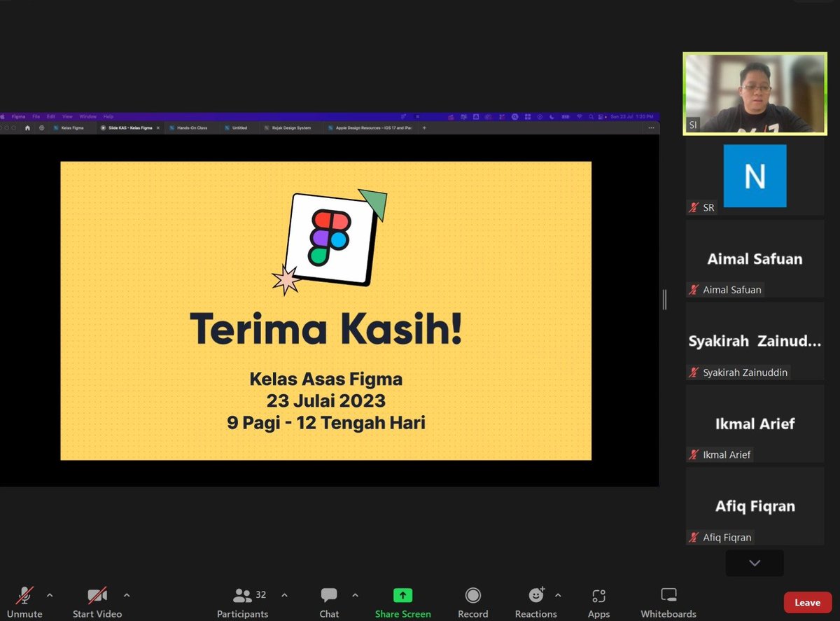Click the Figma logo graphic on the slide

[330, 239]
